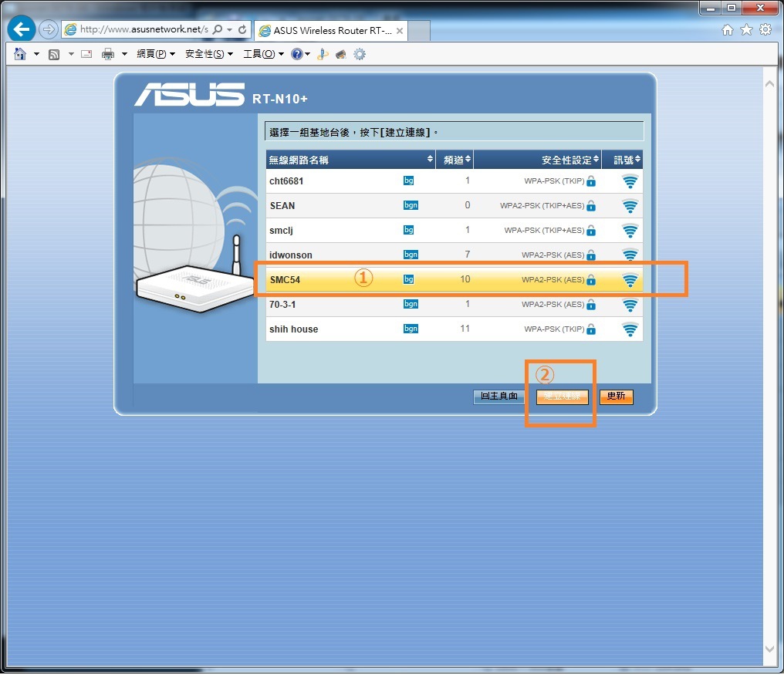Click the Print icon in command bar
This screenshot has width=784, height=675.
pyautogui.click(x=108, y=54)
